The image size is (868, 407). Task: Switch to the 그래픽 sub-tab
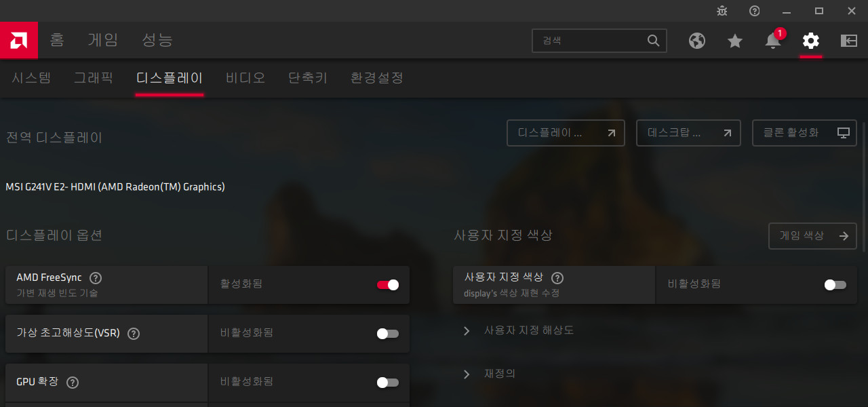94,77
